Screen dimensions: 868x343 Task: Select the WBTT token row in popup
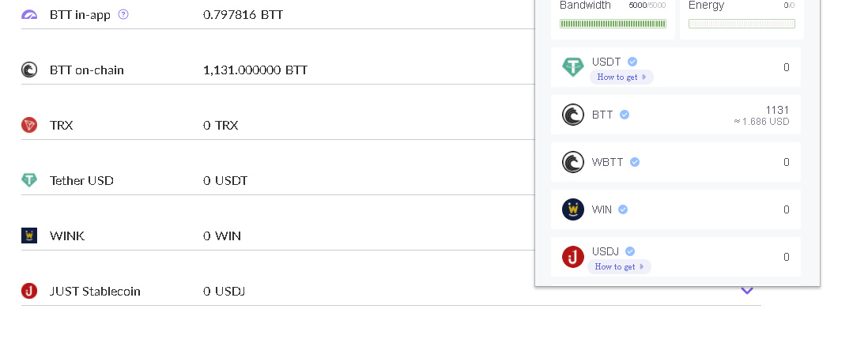(x=676, y=162)
